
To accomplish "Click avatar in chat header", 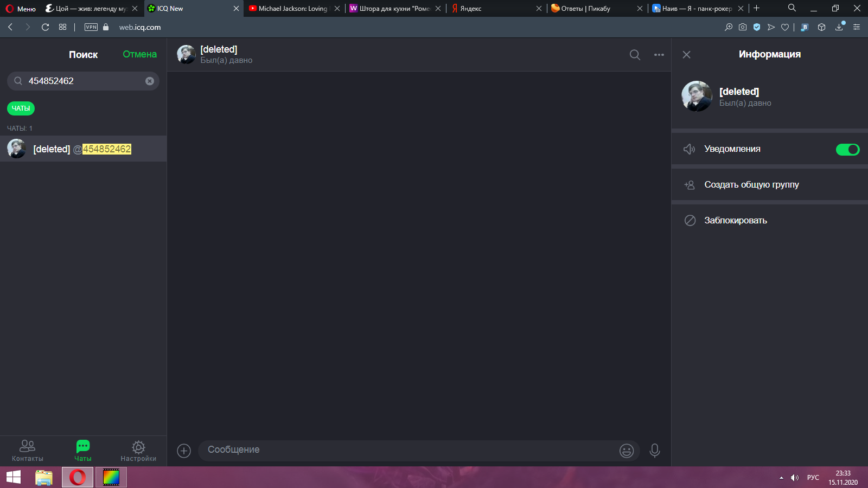I will click(x=186, y=54).
